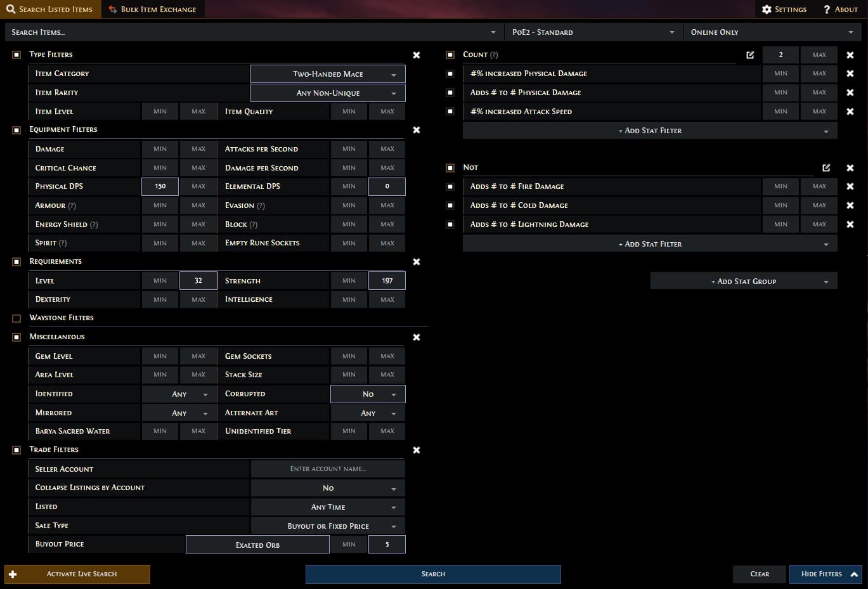Viewport: 868px width, 589px height.
Task: Expand the Corrupted dropdown set to No
Action: tap(368, 394)
